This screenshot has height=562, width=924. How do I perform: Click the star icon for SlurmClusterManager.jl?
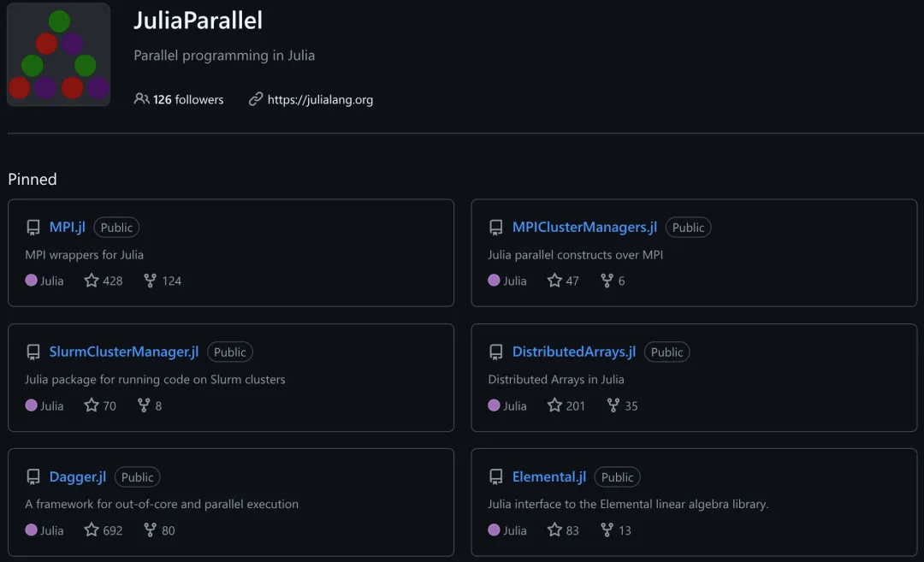point(92,405)
